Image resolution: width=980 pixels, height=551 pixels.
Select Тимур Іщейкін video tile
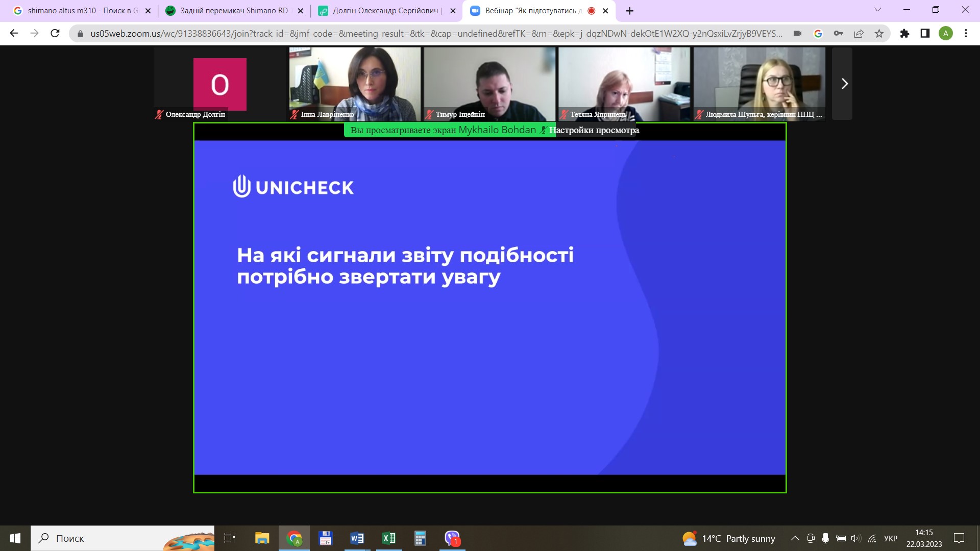489,84
